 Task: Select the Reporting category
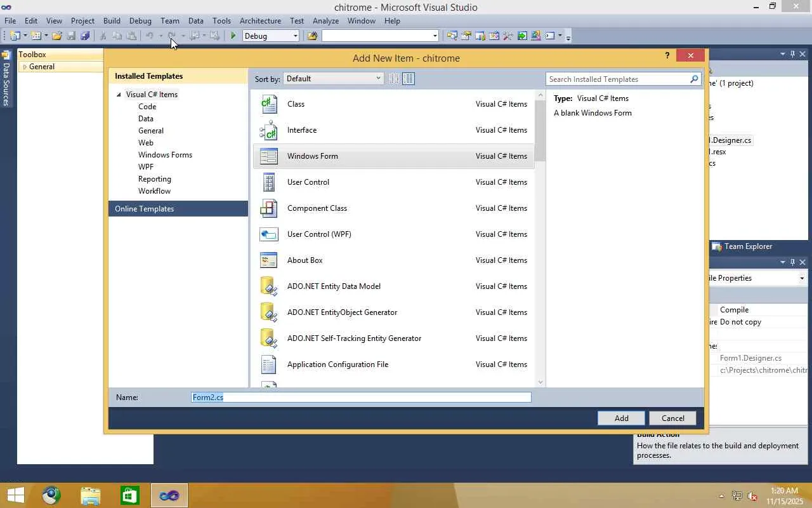coord(155,179)
